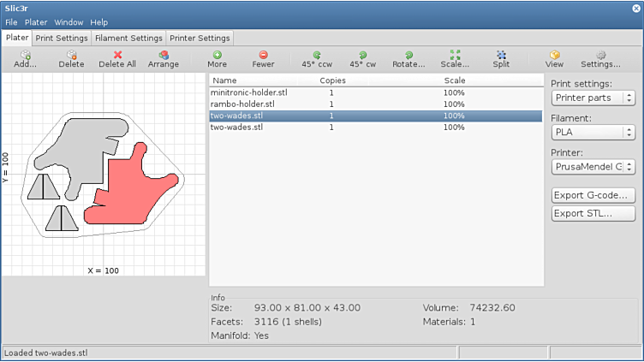Open the Plater menu

(x=36, y=22)
